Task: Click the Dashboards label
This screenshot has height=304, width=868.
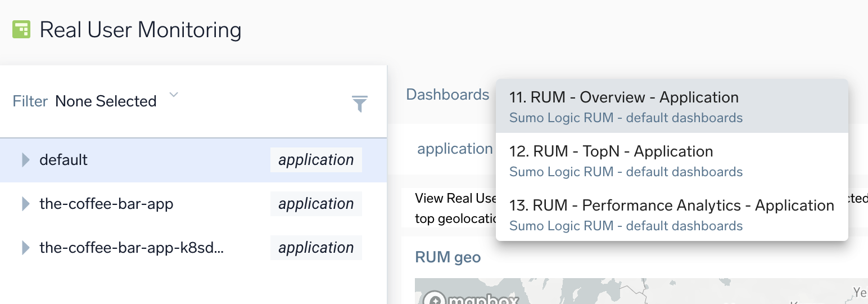Action: [447, 95]
